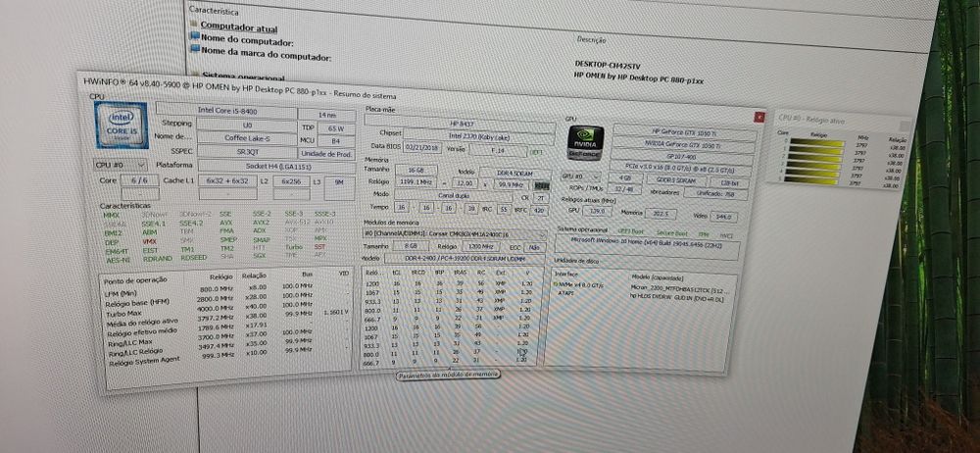Click DESKTOP-CH42STV in the background window
This screenshot has height=453, width=980.
coord(608,64)
